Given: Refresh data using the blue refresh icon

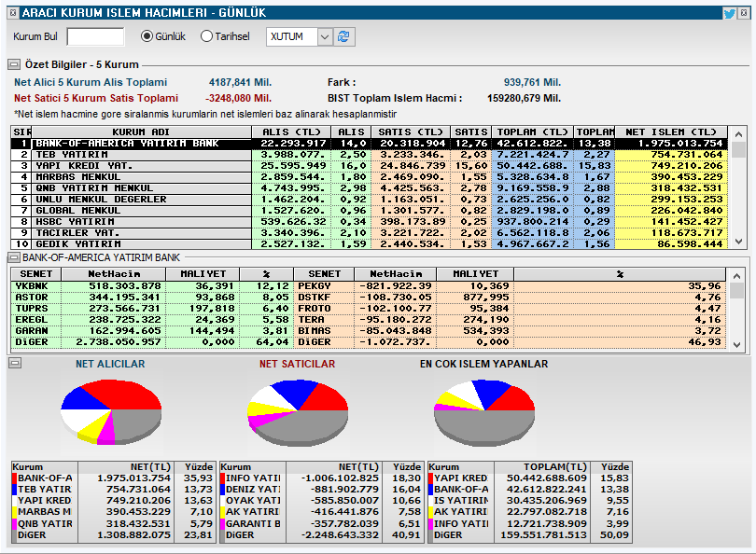Looking at the screenshot, I should point(344,36).
